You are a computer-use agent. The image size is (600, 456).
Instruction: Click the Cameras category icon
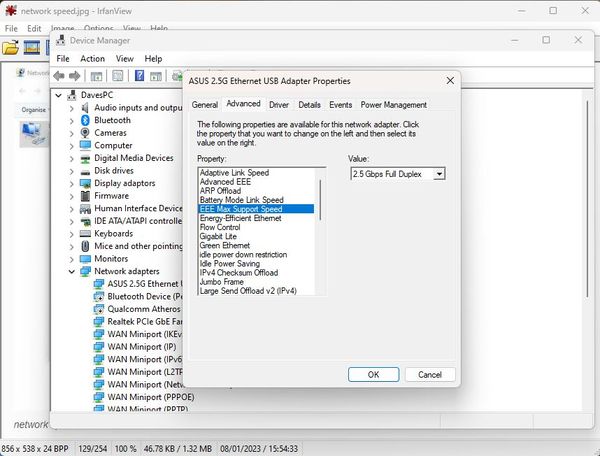pos(85,133)
